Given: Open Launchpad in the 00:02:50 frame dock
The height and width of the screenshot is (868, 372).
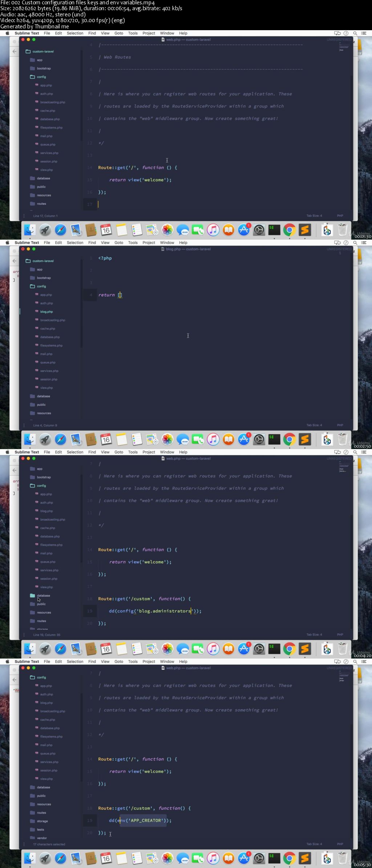Looking at the screenshot, I should point(45,440).
